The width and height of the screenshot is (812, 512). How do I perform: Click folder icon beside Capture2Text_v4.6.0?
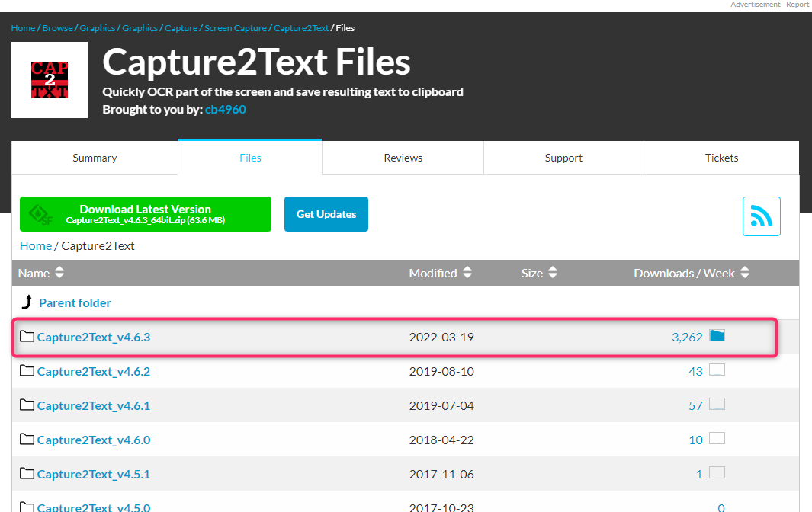click(27, 440)
